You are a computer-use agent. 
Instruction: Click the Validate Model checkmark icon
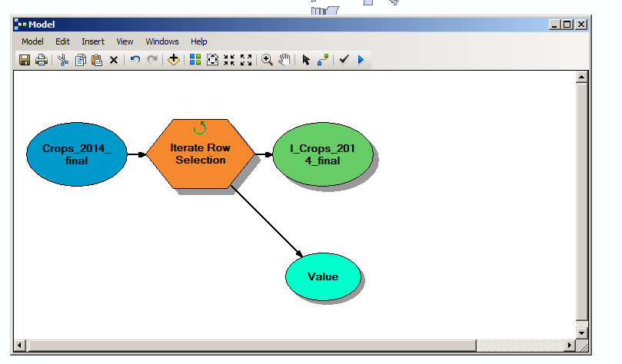(344, 60)
